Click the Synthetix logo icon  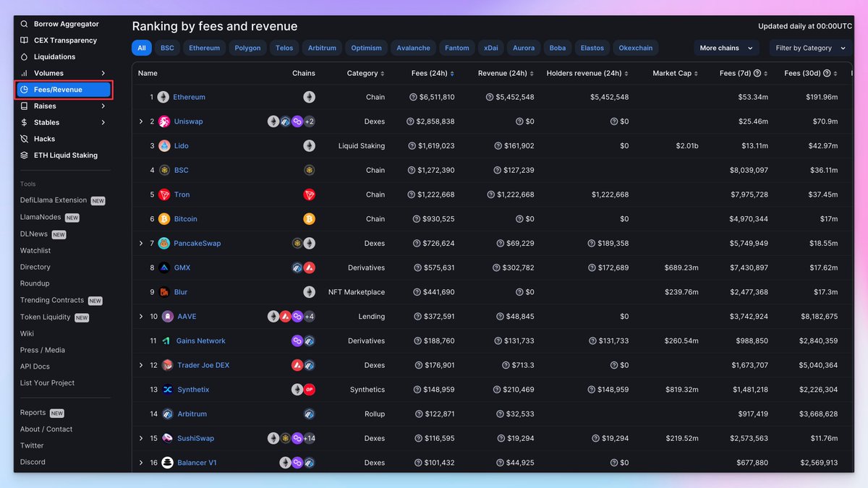pos(168,390)
